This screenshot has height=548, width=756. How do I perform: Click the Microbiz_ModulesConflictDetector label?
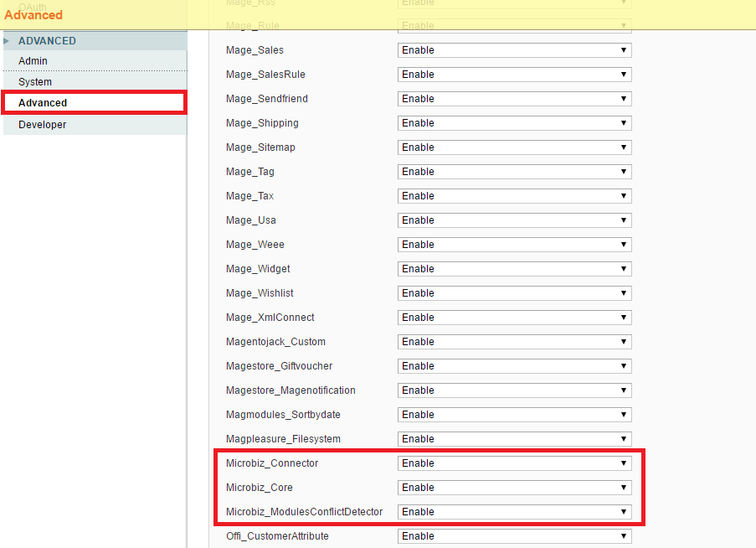[x=304, y=511]
